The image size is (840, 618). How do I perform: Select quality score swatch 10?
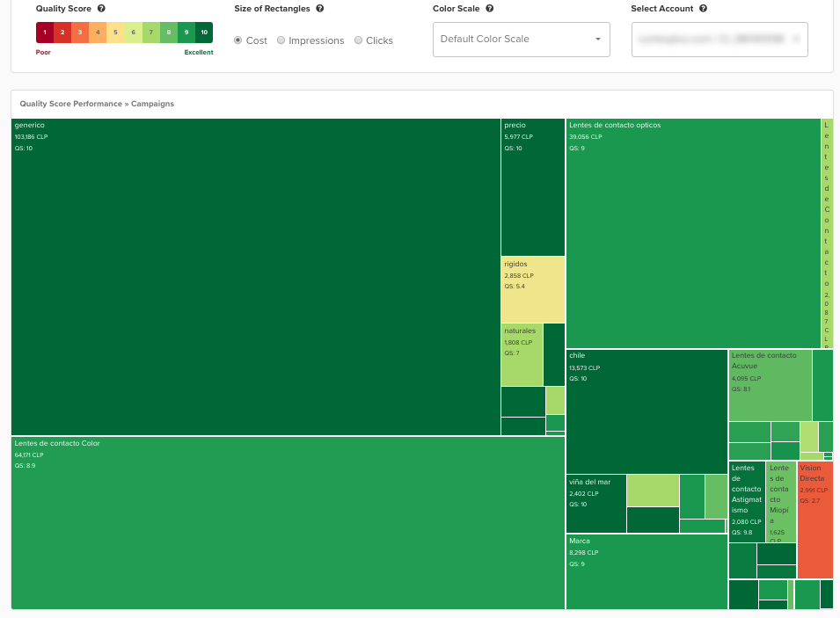click(x=204, y=33)
